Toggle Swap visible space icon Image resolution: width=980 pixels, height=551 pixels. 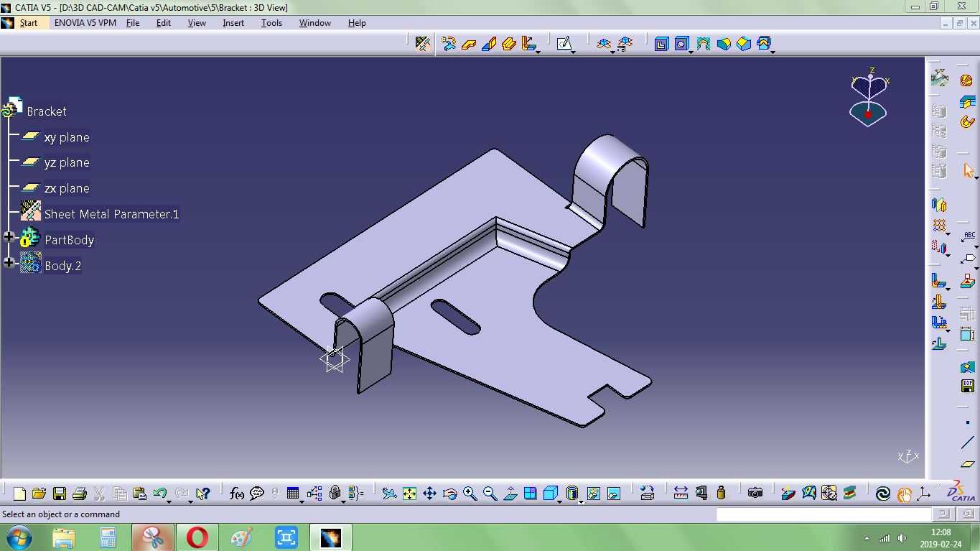613,494
